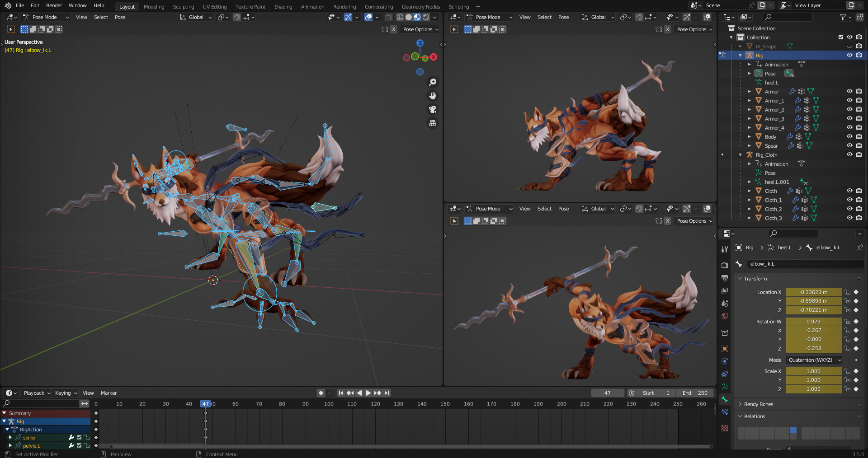Click the pin icon in properties breadcrumb
This screenshot has width=868, height=458.
coord(859,248)
